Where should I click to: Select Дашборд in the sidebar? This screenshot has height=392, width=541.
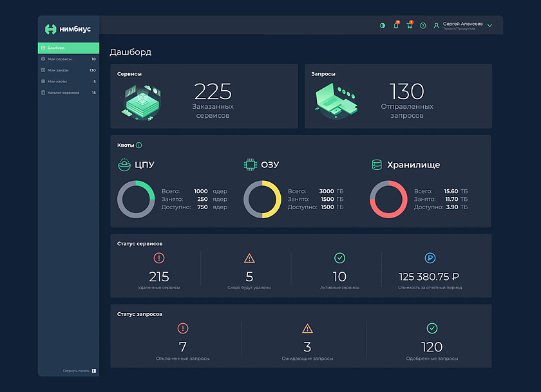pyautogui.click(x=68, y=48)
